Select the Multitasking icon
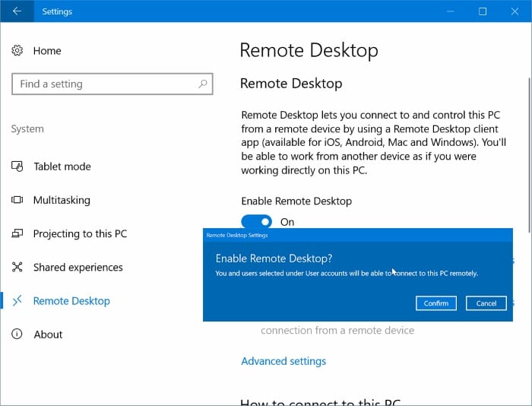The height and width of the screenshot is (406, 532). click(17, 200)
